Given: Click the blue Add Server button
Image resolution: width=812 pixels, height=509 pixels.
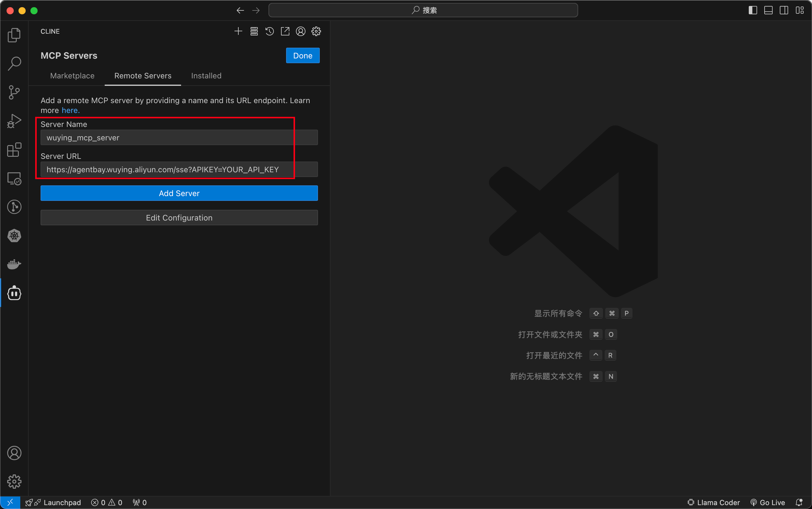Looking at the screenshot, I should (x=179, y=193).
